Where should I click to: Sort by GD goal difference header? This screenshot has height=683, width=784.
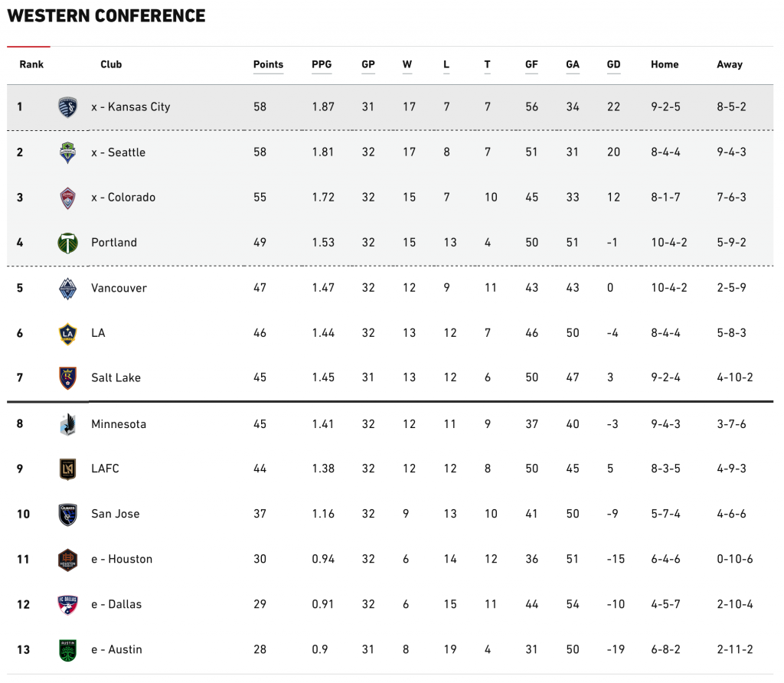(613, 65)
